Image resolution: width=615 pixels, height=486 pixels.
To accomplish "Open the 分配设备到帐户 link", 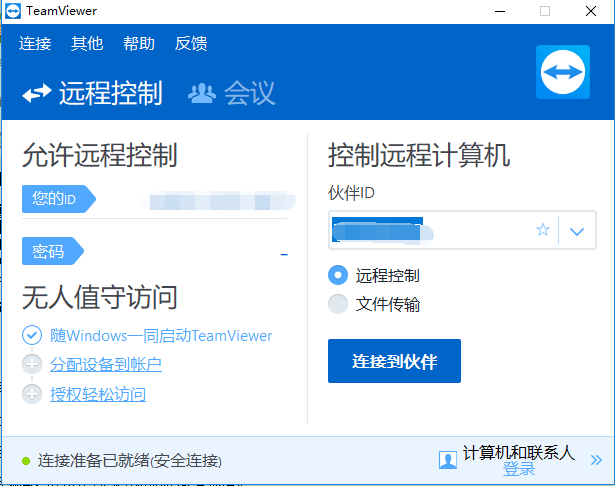I will click(106, 365).
